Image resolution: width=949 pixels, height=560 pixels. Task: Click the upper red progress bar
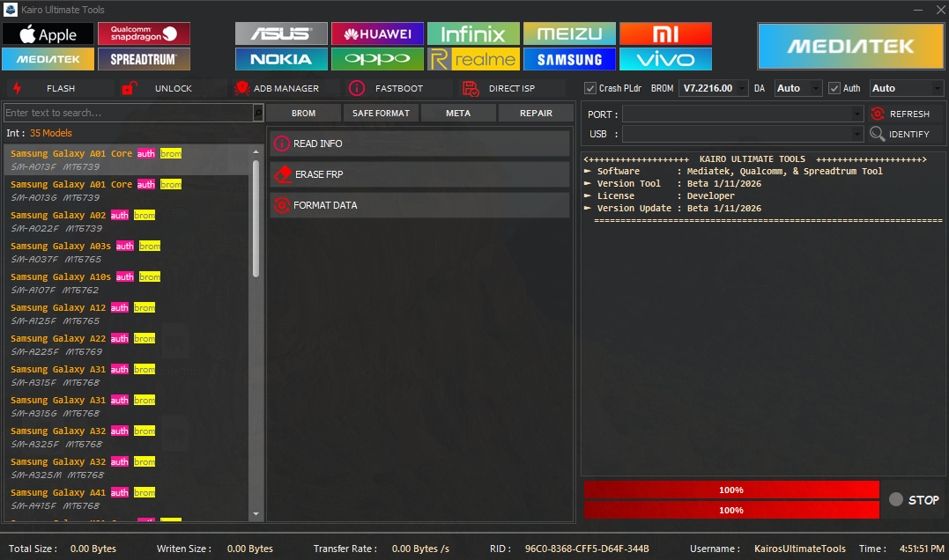pos(731,490)
